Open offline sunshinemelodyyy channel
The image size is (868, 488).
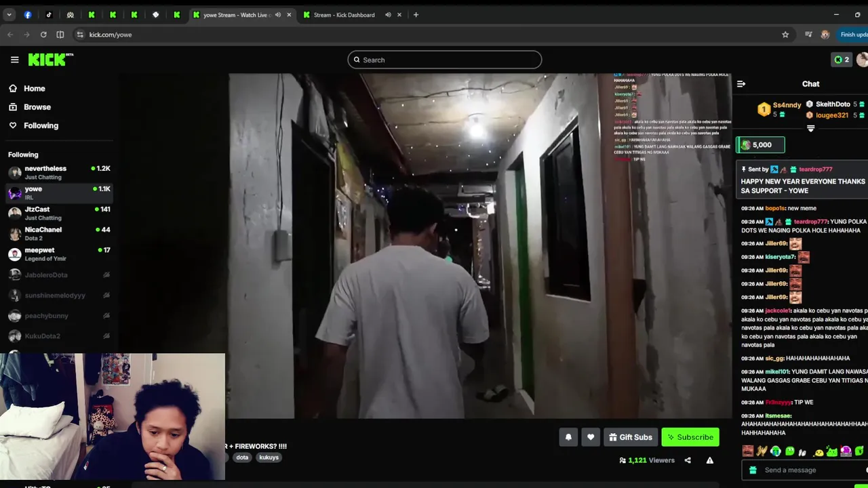[x=59, y=296]
